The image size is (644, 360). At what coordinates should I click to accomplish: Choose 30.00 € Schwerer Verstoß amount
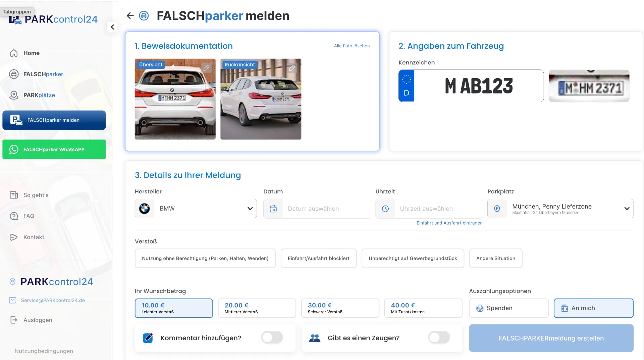[x=340, y=308]
